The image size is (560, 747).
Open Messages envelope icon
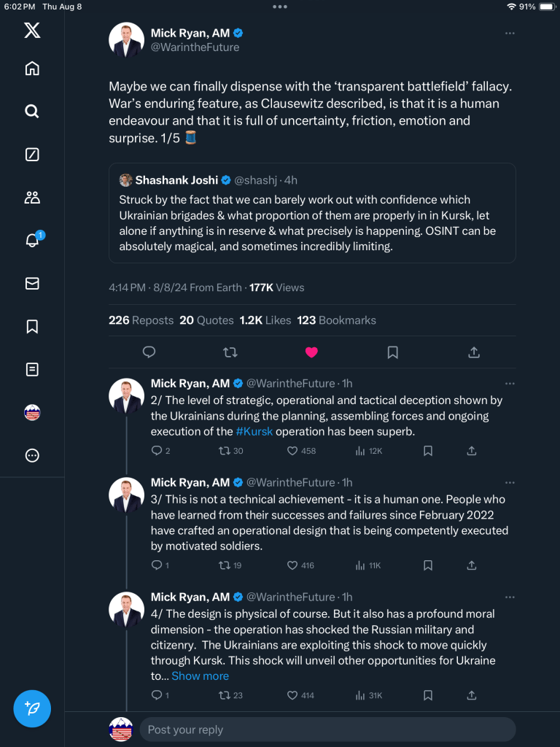coord(32,284)
